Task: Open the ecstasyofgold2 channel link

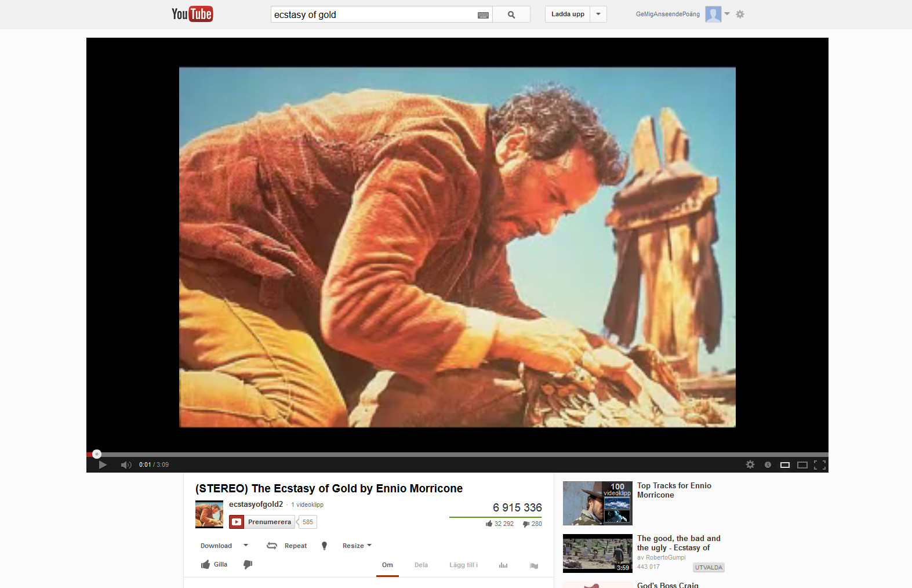Action: pos(256,504)
